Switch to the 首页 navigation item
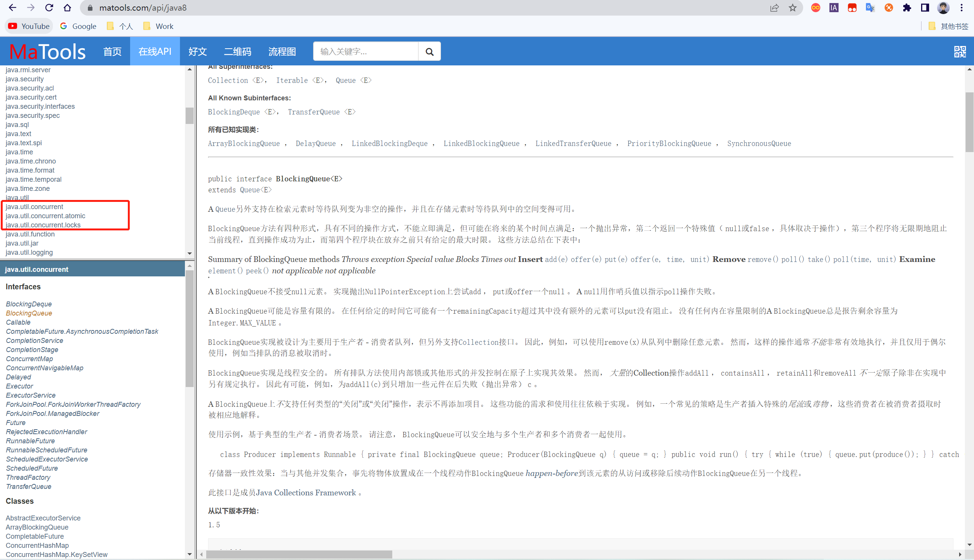 (112, 51)
